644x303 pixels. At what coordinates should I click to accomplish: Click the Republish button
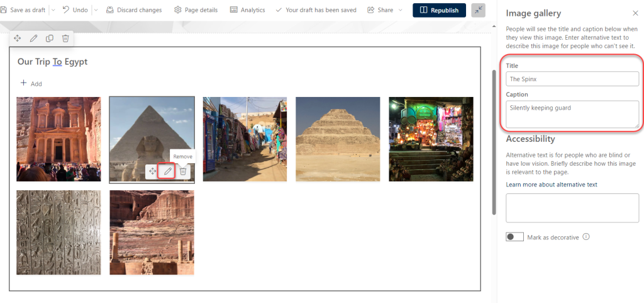pos(439,10)
